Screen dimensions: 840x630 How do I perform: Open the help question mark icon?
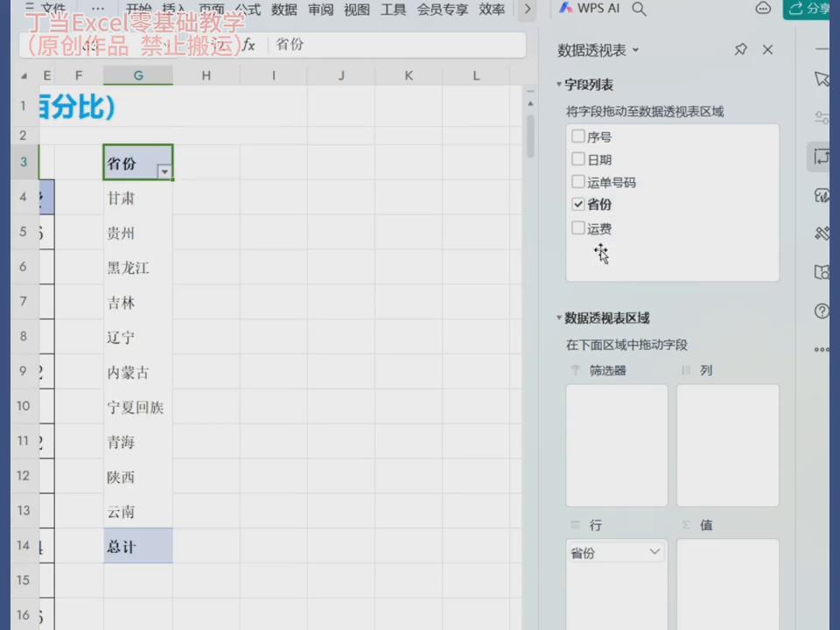click(x=822, y=311)
